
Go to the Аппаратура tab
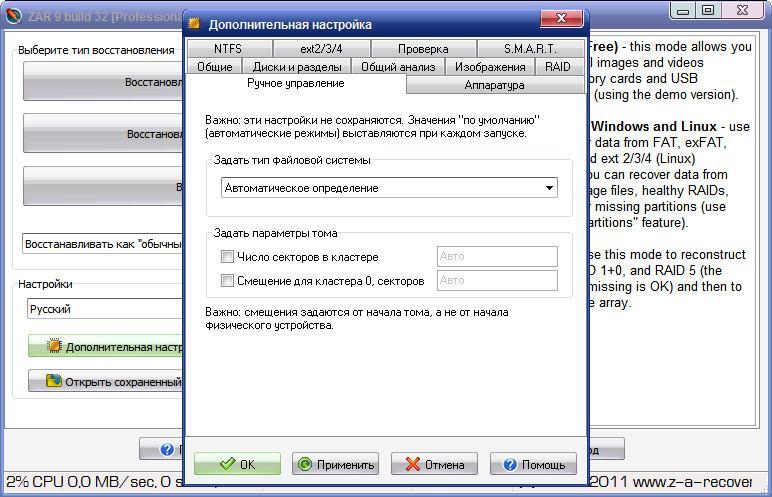[494, 85]
